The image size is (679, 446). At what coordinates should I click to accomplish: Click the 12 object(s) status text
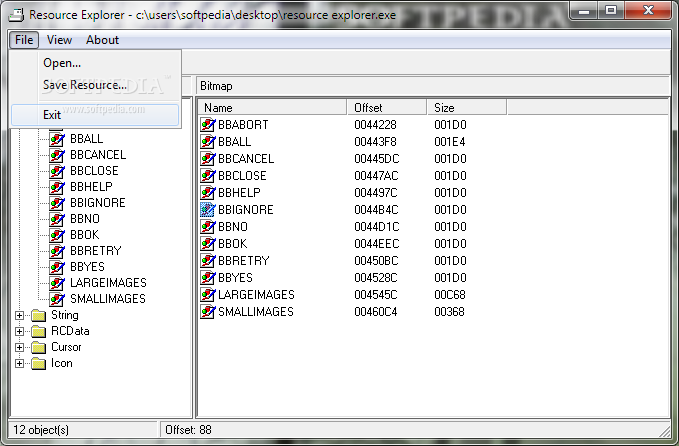pyautogui.click(x=41, y=430)
